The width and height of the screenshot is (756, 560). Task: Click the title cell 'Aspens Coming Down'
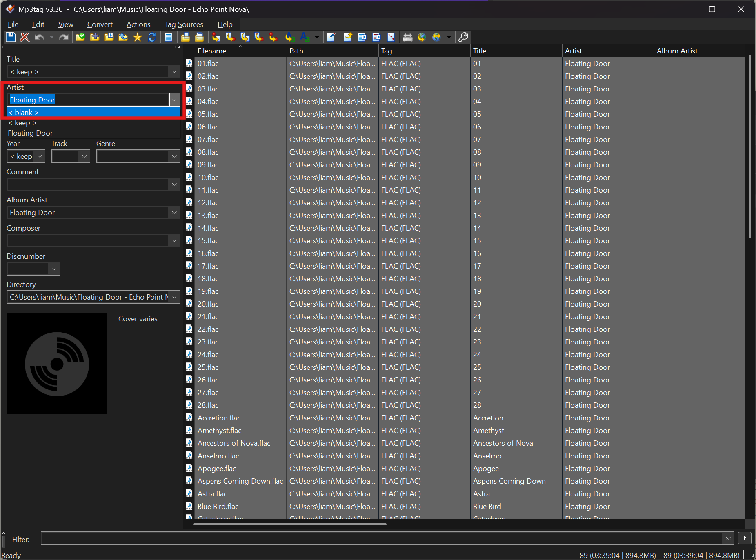pyautogui.click(x=509, y=481)
